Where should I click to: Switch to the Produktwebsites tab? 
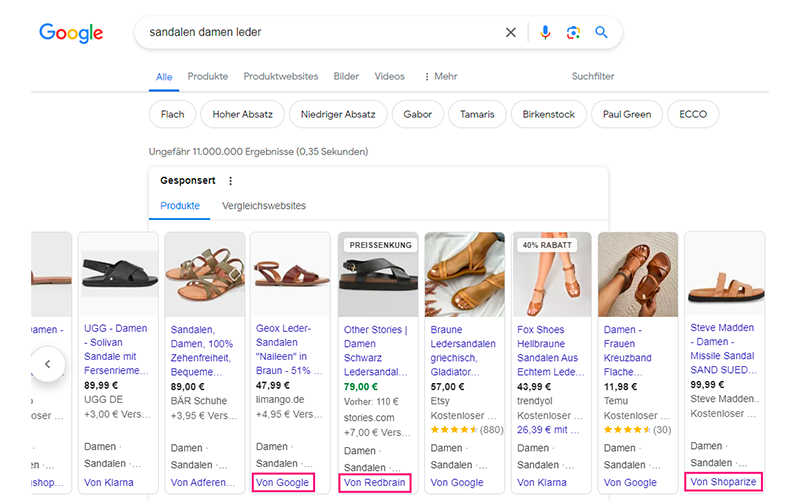coord(281,77)
